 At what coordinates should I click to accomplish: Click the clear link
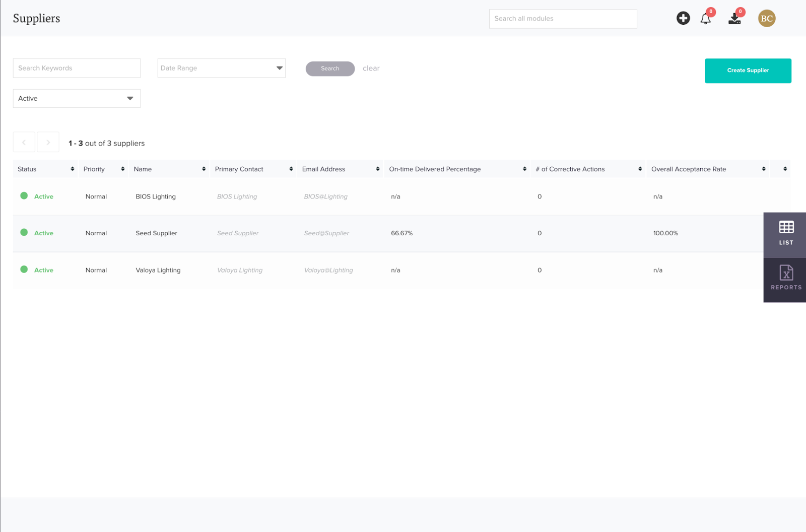371,69
